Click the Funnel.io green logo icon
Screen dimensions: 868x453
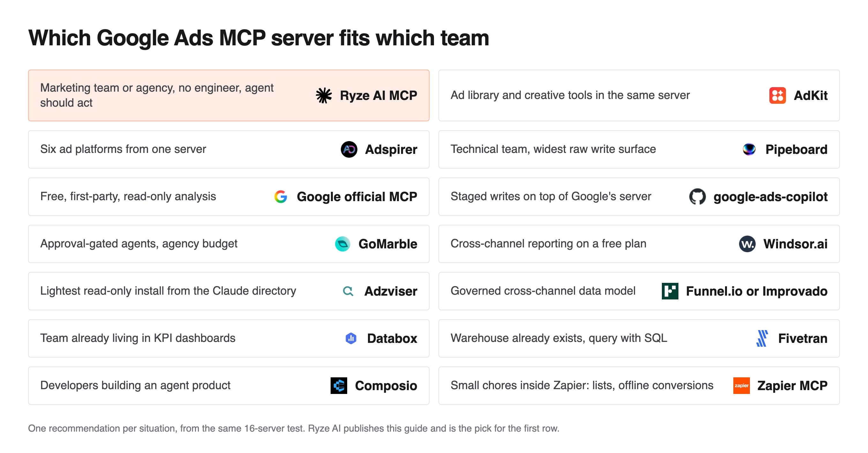(x=670, y=291)
